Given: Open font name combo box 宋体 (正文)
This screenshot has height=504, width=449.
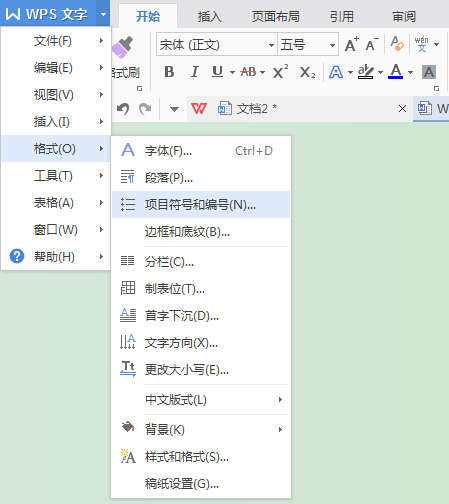Looking at the screenshot, I should coord(217,44).
